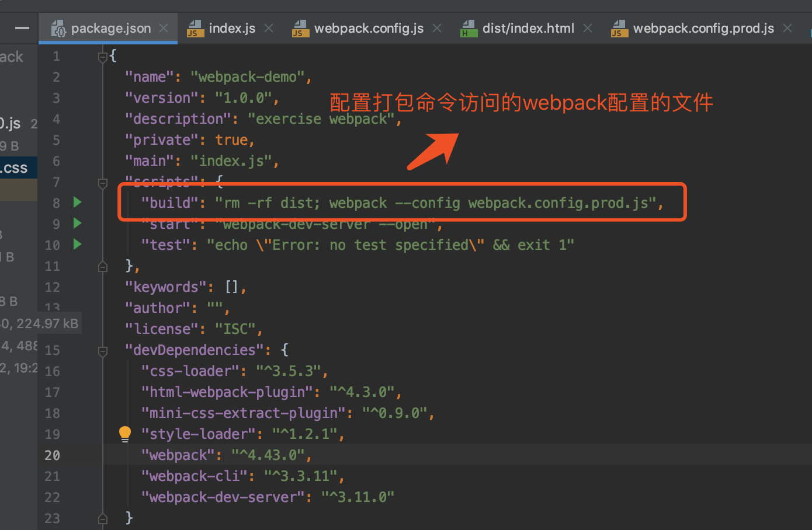Click the "author" key
The image size is (812, 530).
158,308
